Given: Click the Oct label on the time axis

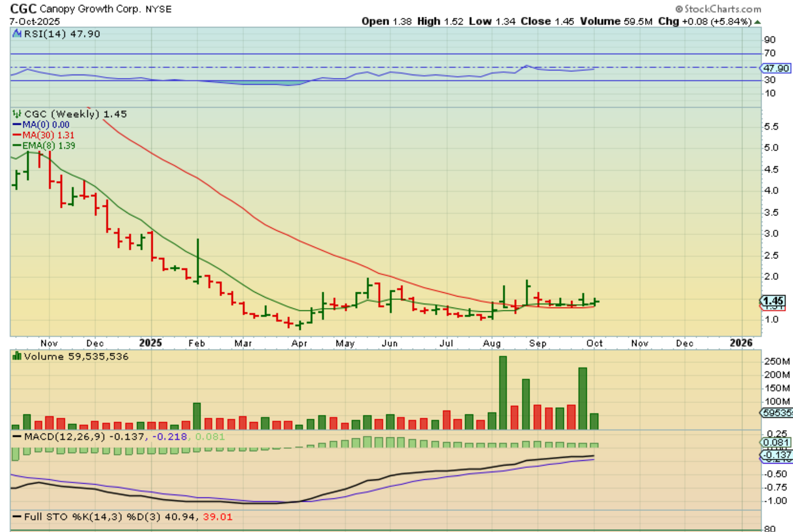Looking at the screenshot, I should tap(594, 343).
